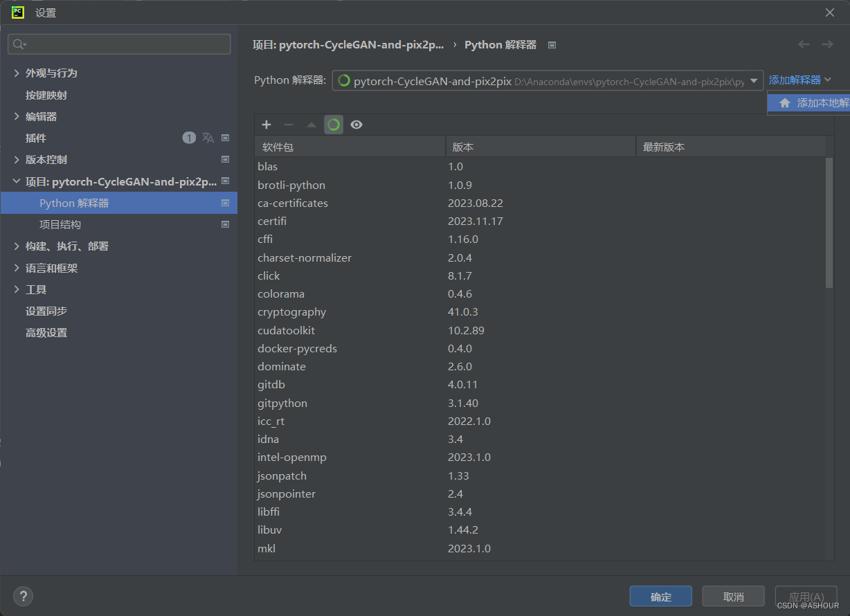850x616 pixels.
Task: Expand the 语言和框架 tree node
Action: [17, 268]
